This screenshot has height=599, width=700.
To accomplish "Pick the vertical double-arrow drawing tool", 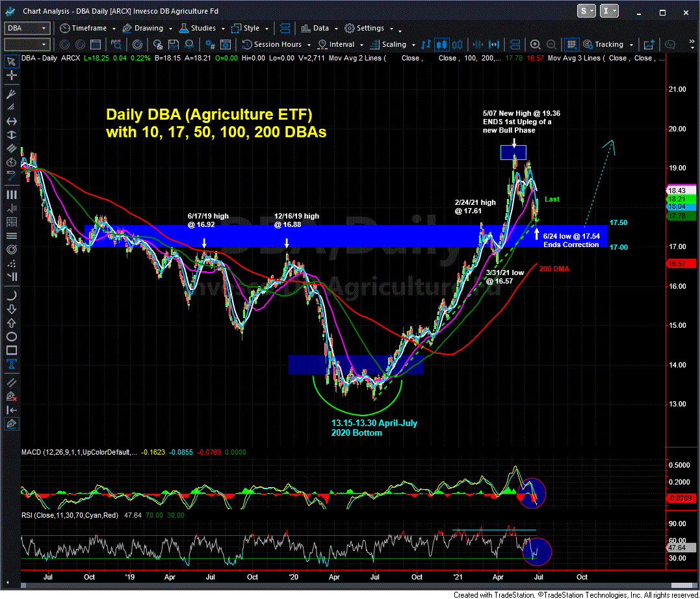I will coord(12,136).
